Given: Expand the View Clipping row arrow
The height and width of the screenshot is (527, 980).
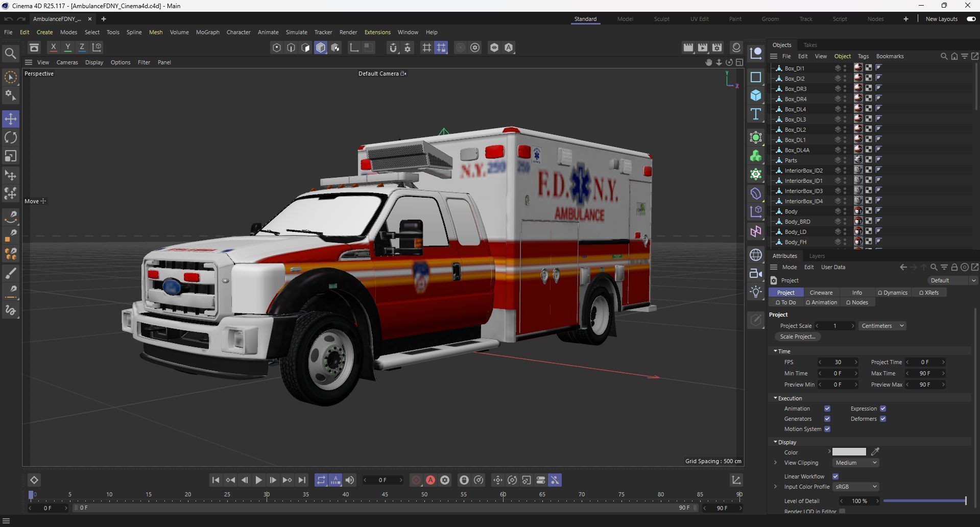Looking at the screenshot, I should click(x=776, y=463).
